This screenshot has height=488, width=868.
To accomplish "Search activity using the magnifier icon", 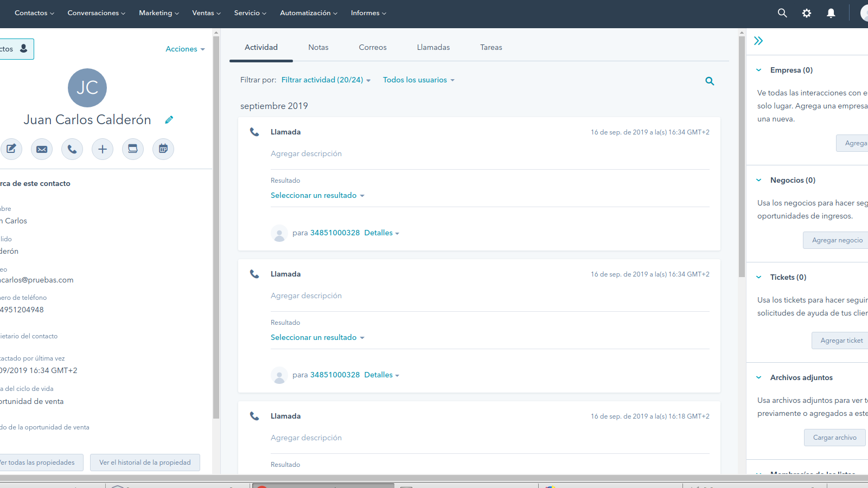I will pos(710,81).
